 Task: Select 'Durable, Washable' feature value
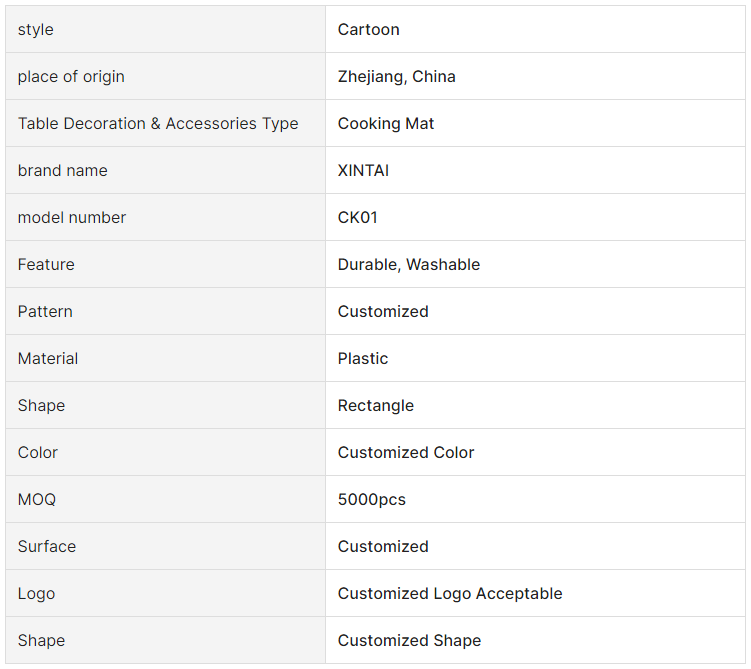(x=409, y=265)
